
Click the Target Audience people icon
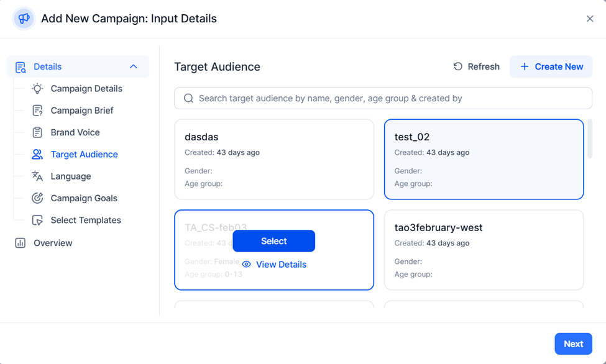(37, 154)
